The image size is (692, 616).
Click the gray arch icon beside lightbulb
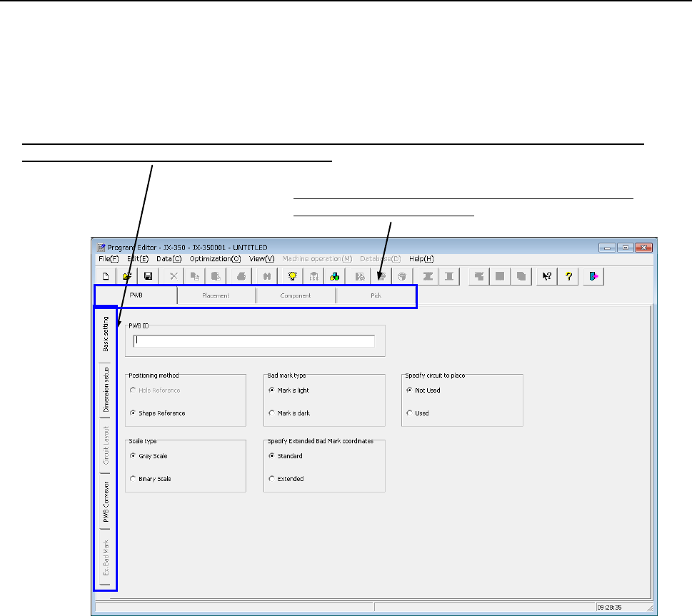point(314,276)
